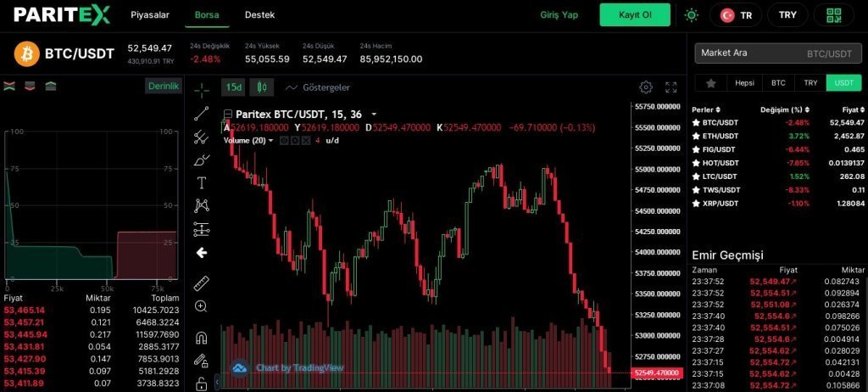Select the ruler measure tool
This screenshot has height=392, width=868.
click(x=202, y=283)
